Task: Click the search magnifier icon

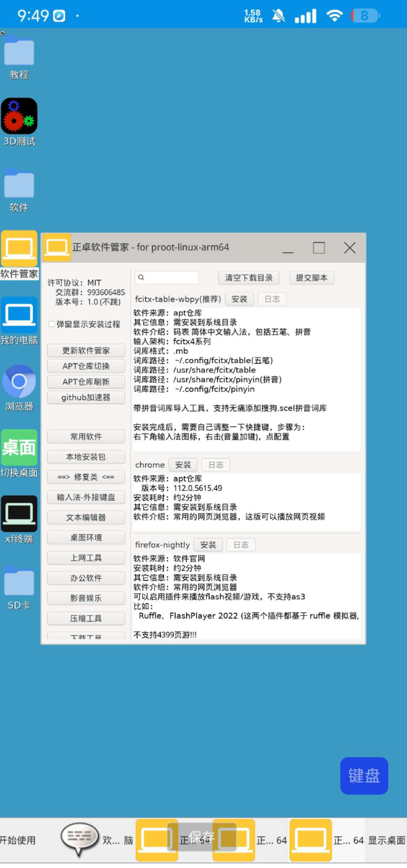Action: point(142,278)
